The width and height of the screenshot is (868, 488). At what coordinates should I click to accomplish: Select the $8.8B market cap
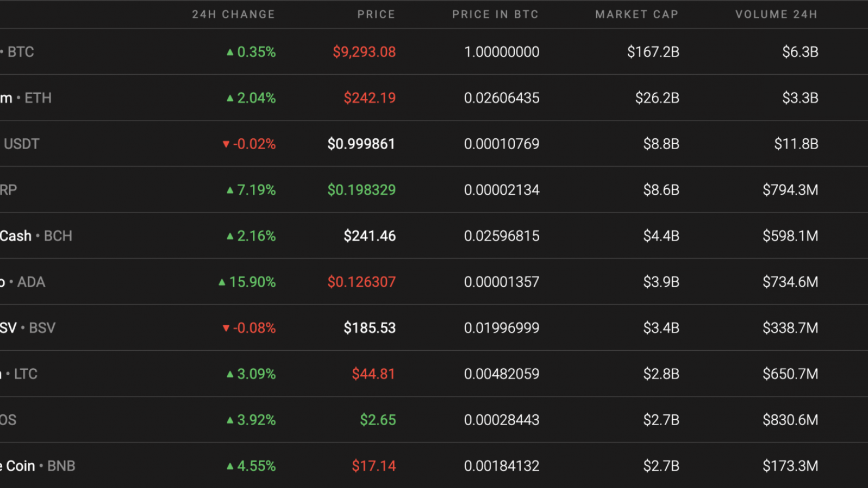pos(661,144)
